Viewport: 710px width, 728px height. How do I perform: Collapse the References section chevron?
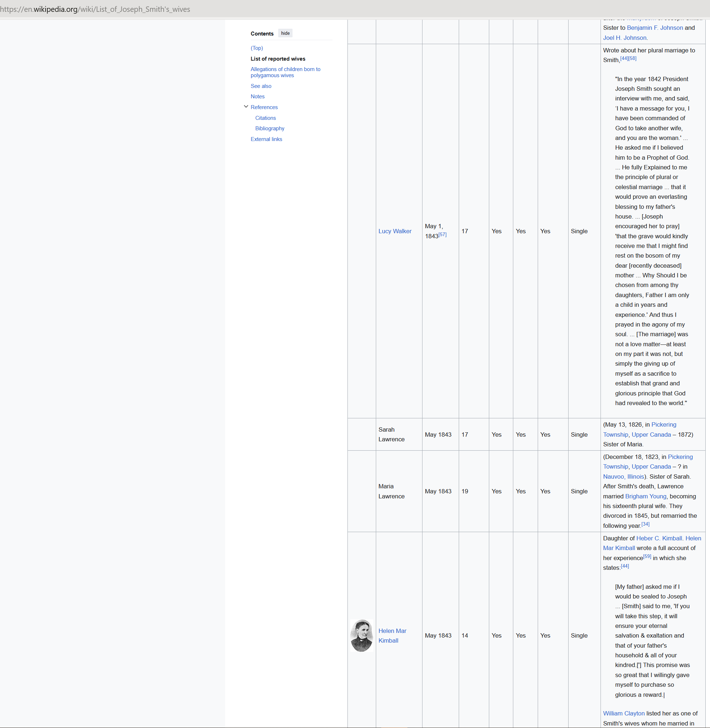pyautogui.click(x=246, y=107)
